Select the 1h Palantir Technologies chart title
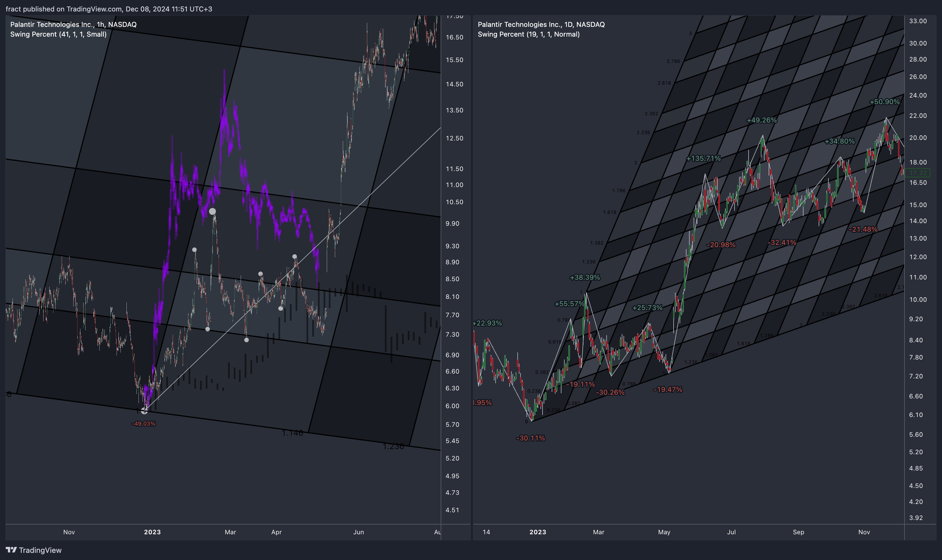Screen dimensions: 942x560 pyautogui.click(x=73, y=25)
